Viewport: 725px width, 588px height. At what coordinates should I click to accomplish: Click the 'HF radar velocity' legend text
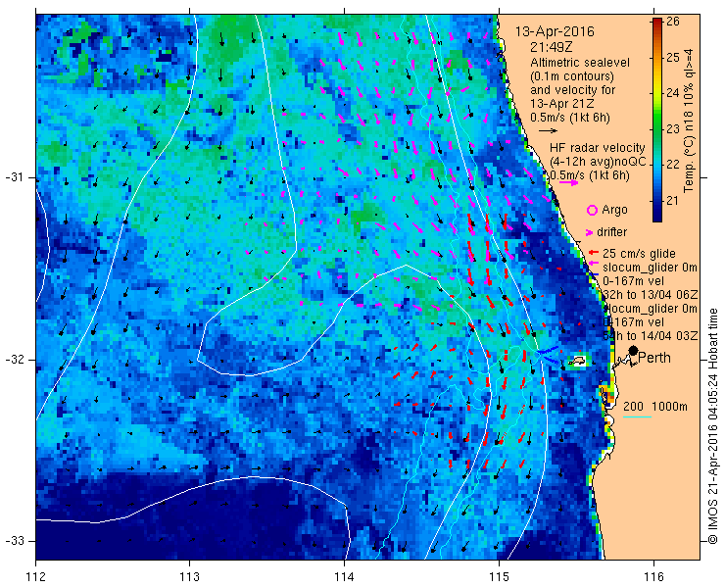[598, 148]
